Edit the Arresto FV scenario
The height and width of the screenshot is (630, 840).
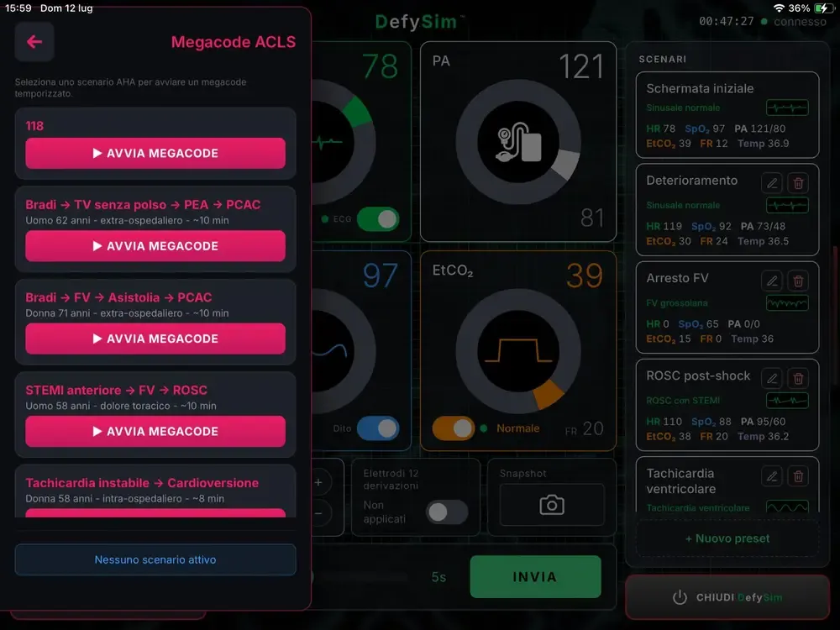click(772, 281)
